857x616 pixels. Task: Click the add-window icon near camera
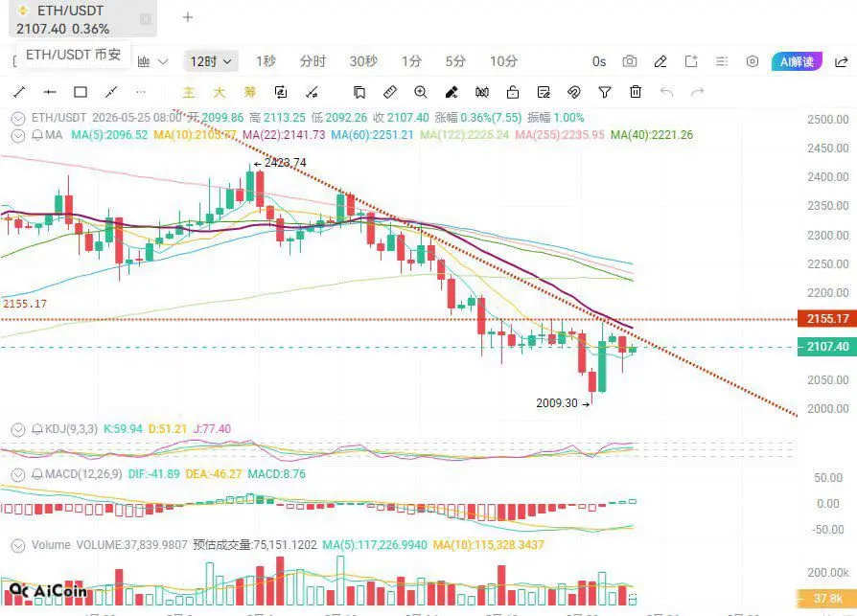(691, 61)
